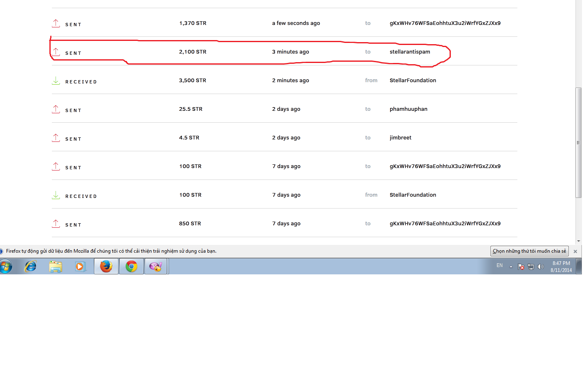Click the '850 STR' amount
The width and height of the screenshot is (588, 368).
[x=190, y=224]
